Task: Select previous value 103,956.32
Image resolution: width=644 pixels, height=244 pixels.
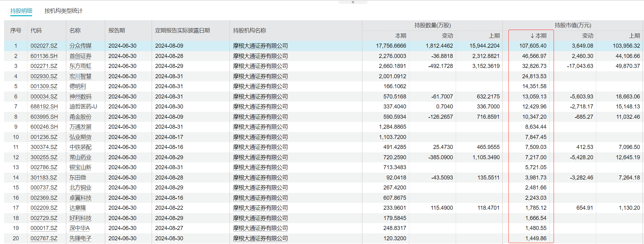Action: click(626, 46)
